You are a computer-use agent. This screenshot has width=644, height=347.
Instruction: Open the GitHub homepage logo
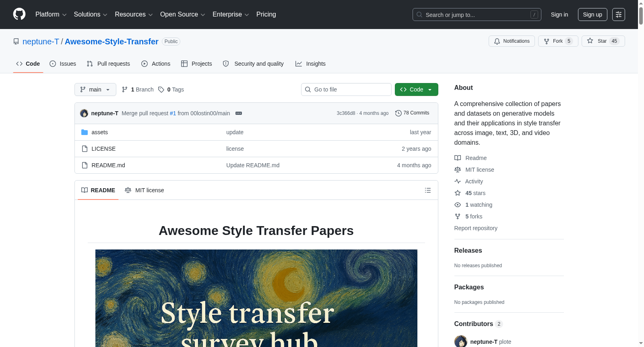point(19,15)
